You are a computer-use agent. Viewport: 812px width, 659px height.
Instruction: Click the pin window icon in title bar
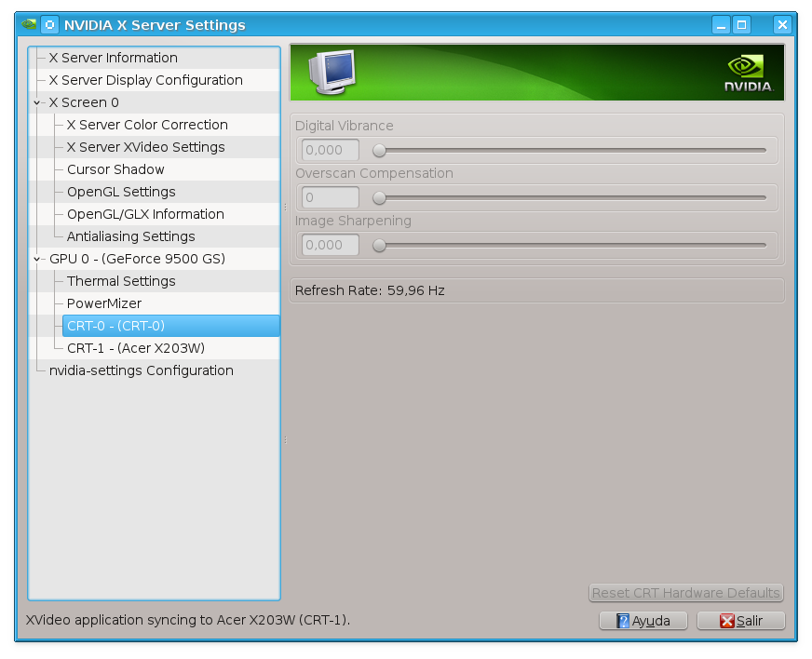coord(49,24)
